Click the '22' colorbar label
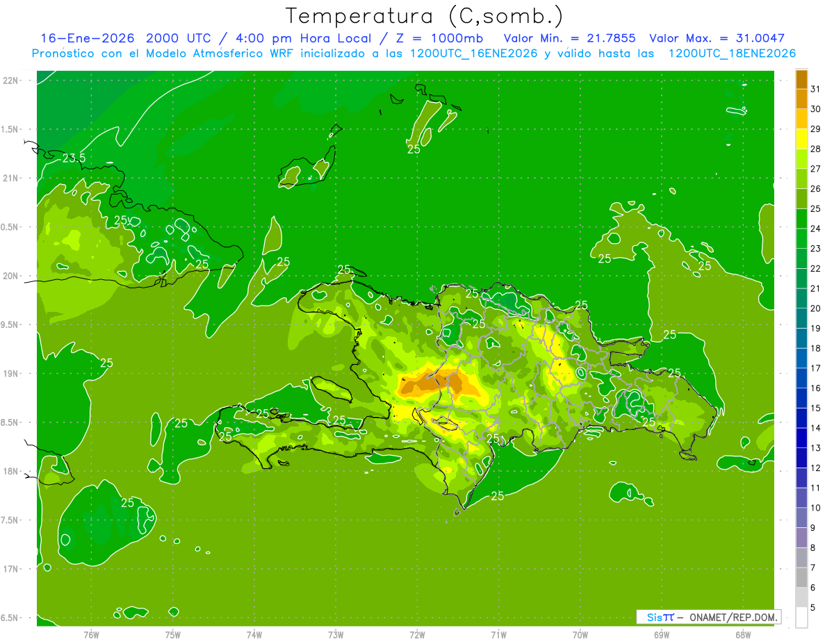This screenshot has width=834, height=644. (x=816, y=268)
